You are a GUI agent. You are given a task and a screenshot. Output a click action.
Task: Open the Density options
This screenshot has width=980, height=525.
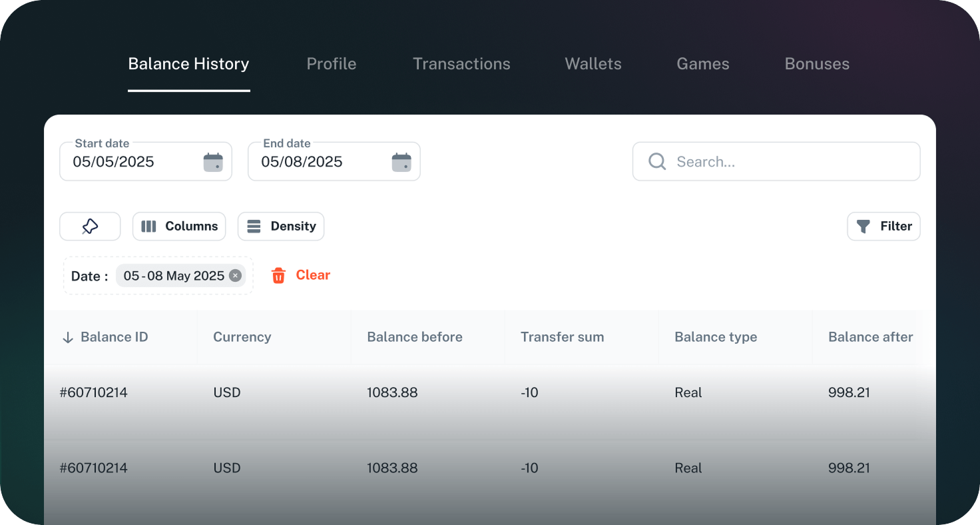coord(281,227)
